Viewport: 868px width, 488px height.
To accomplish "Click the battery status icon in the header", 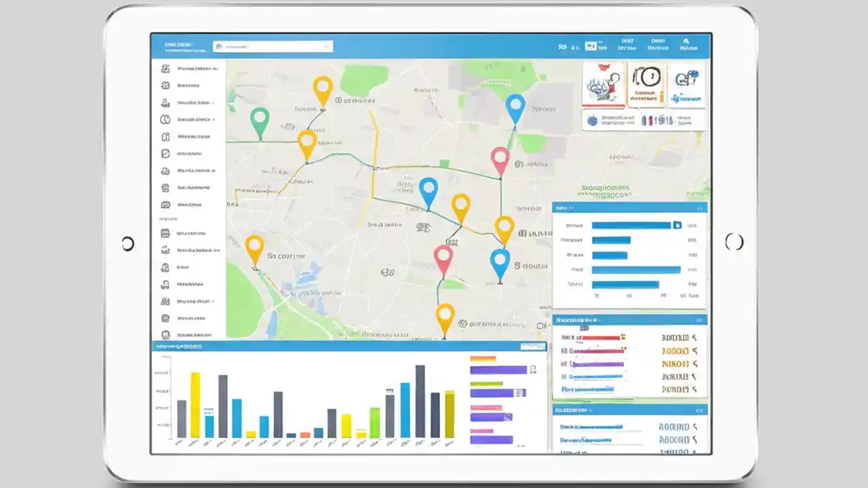I will click(574, 47).
